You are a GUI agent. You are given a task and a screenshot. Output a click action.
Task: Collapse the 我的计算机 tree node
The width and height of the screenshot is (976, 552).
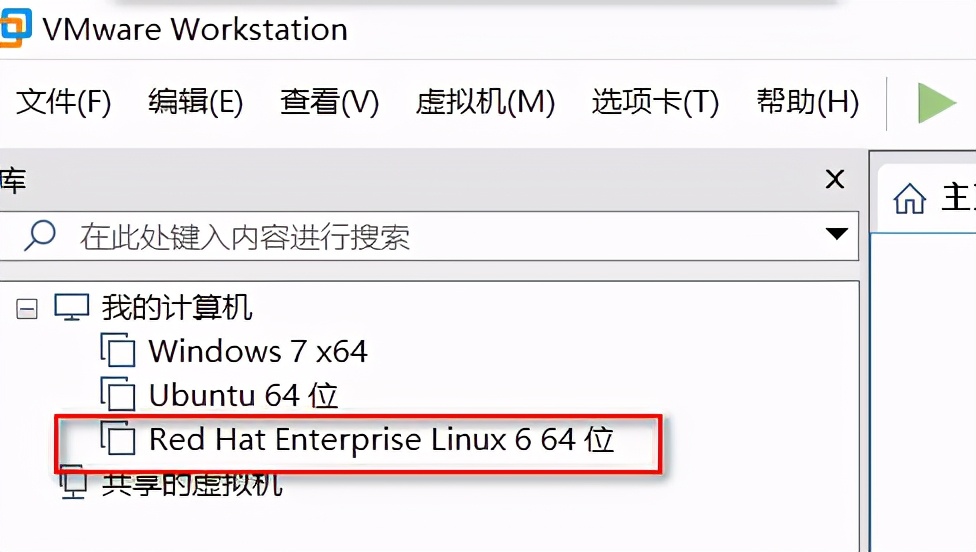(27, 309)
